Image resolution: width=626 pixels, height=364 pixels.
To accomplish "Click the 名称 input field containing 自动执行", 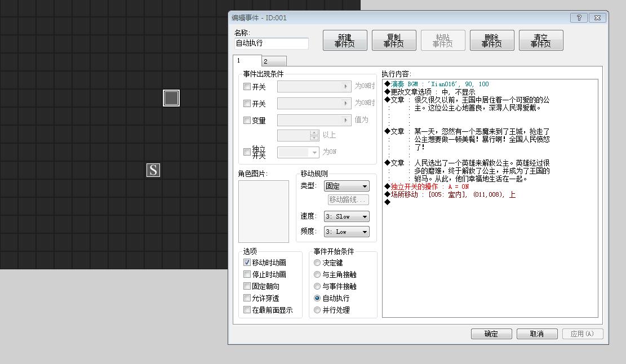I will 272,43.
